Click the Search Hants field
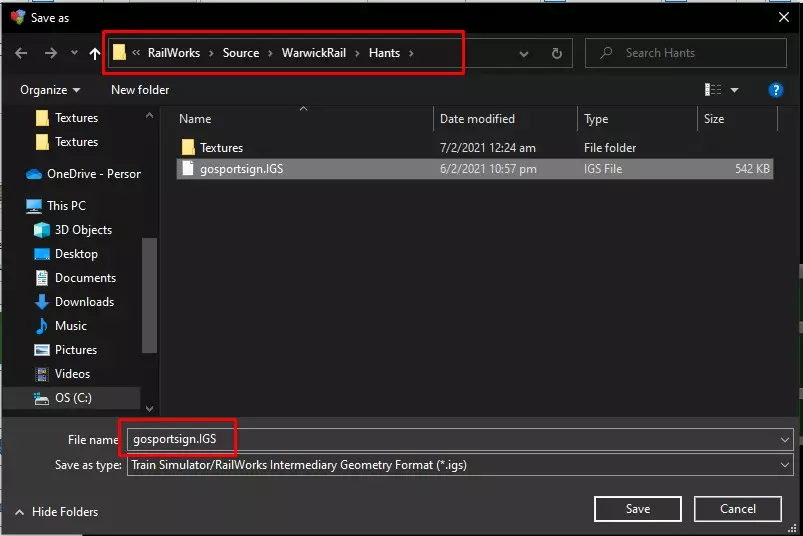Viewport: 803px width, 536px height. coord(686,53)
